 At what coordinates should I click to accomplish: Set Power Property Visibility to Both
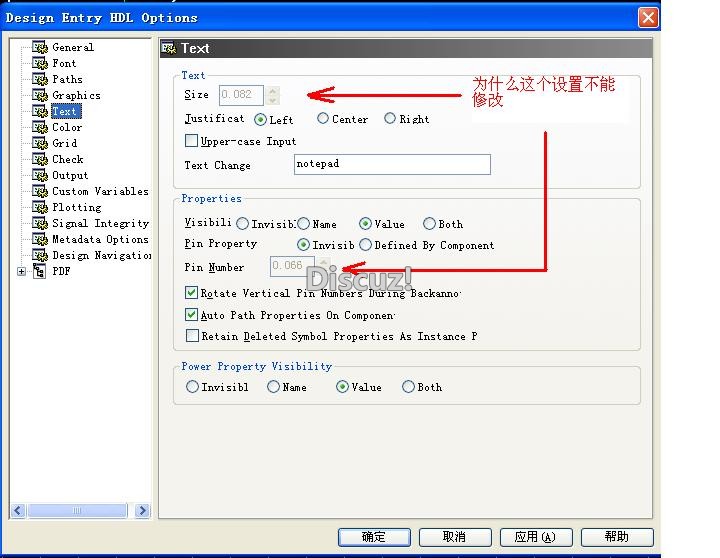tap(408, 387)
